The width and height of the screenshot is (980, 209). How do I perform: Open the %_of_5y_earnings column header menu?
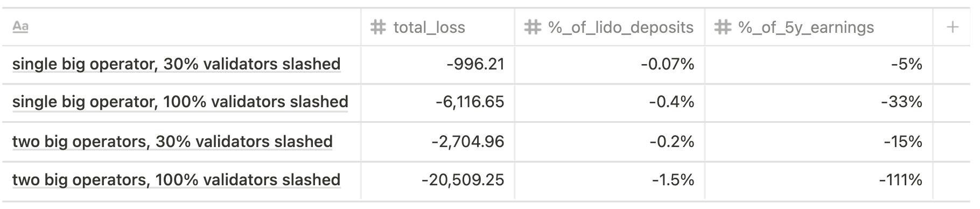[818, 27]
